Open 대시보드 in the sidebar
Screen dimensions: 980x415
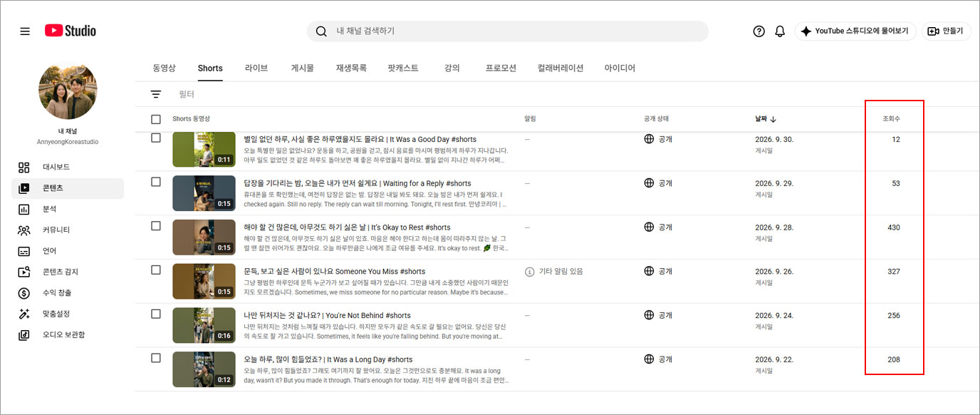coord(68,167)
